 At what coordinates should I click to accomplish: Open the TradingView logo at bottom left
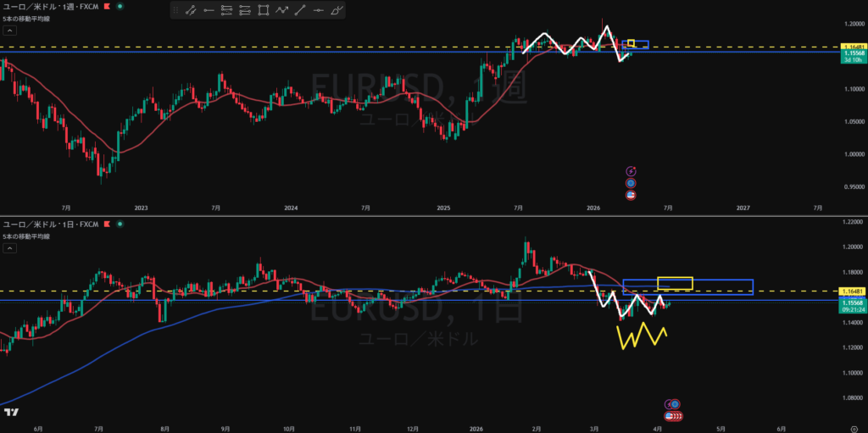tap(11, 413)
